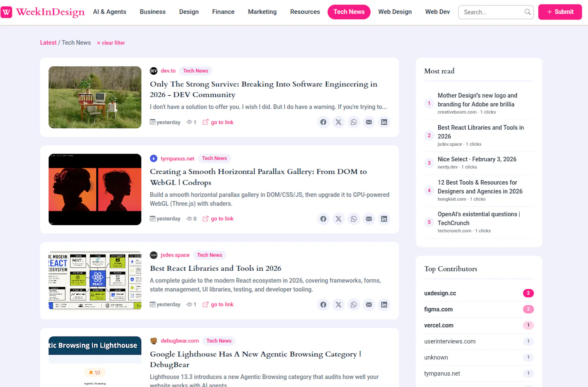Viewport: 588px width, 387px height.
Task: Click the WeekInDesign logo icon
Action: pos(6,12)
